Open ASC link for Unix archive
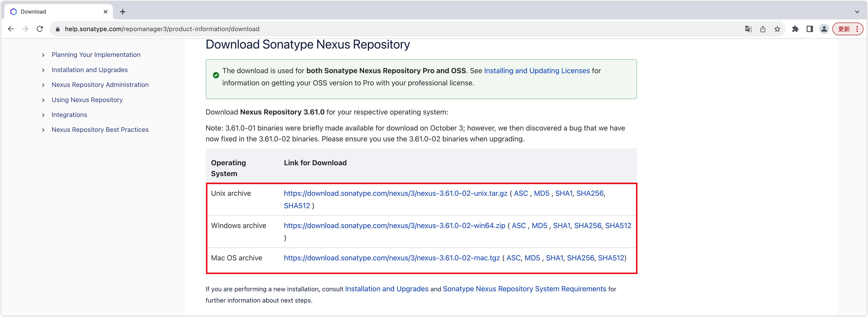The height and width of the screenshot is (317, 868). click(521, 193)
